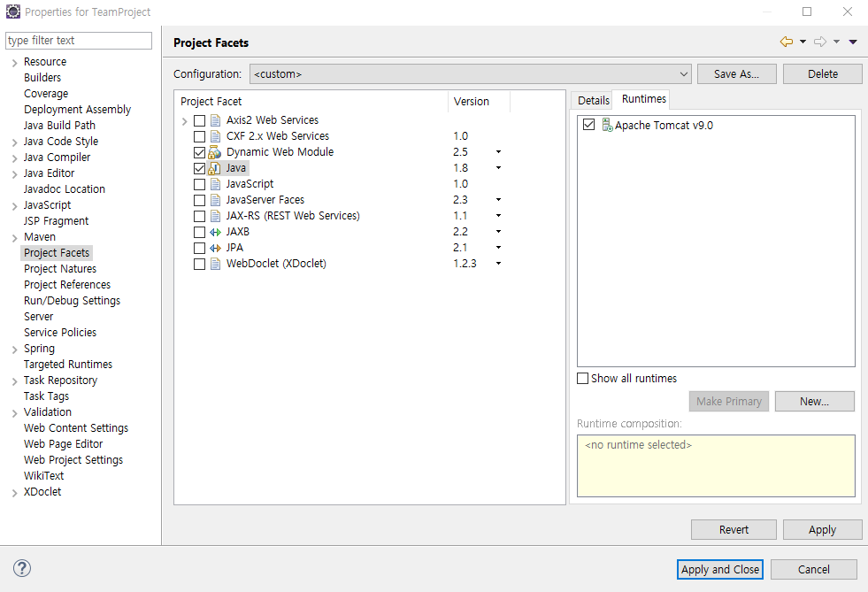
Task: Check the WebDoclet (XDoclet) checkbox
Action: (x=199, y=265)
